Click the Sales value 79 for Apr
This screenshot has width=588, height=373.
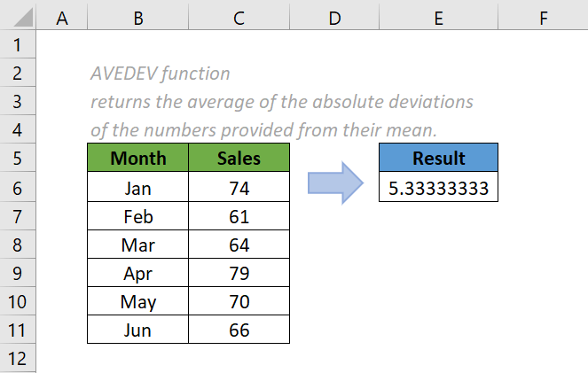239,273
